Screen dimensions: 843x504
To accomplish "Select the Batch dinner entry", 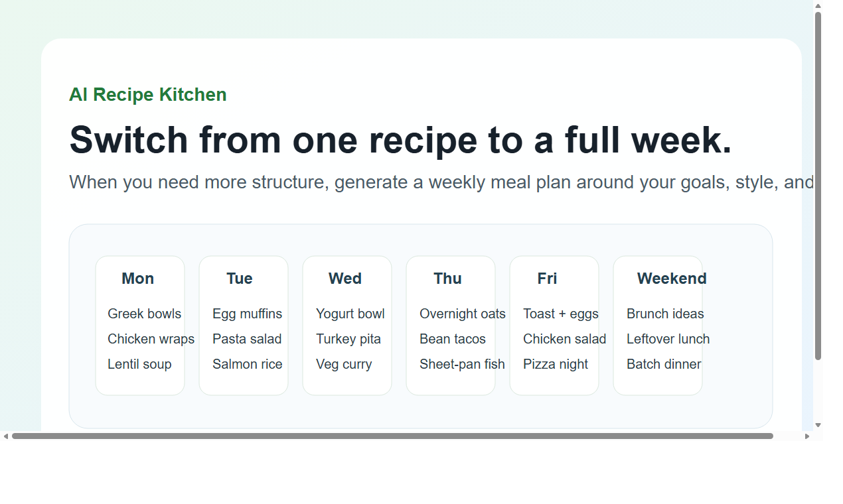I will [664, 364].
